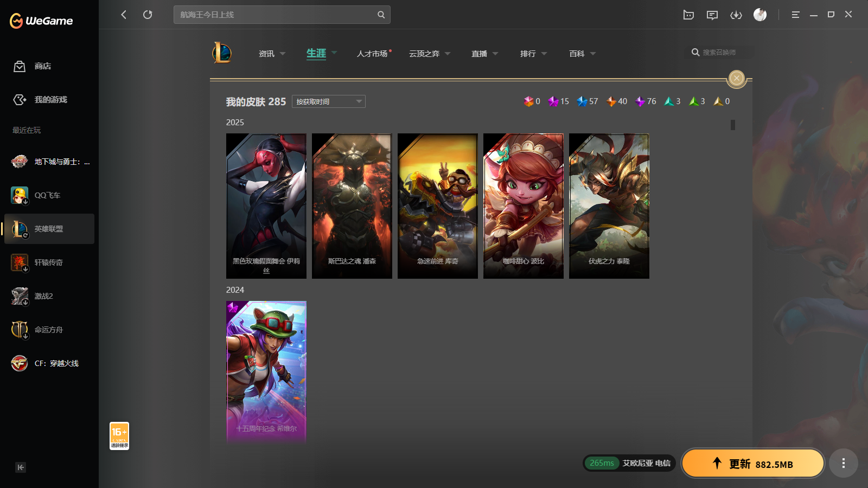Select 命运方舟 game in sidebar
Image resolution: width=868 pixels, height=488 pixels.
point(49,330)
